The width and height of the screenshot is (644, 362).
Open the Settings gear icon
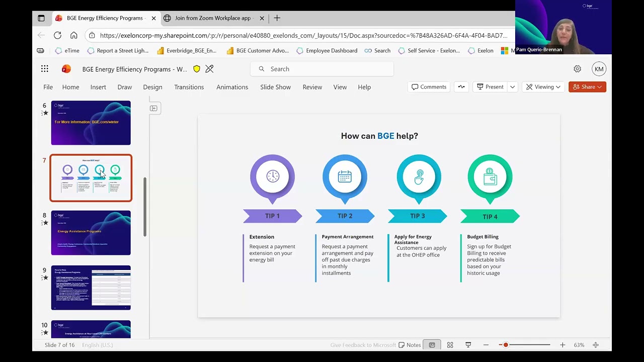click(577, 69)
